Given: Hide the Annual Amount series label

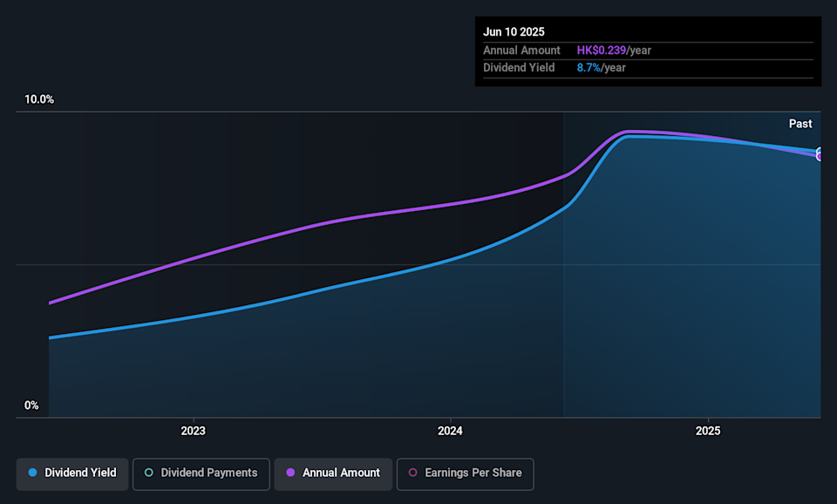Looking at the screenshot, I should pos(341,473).
